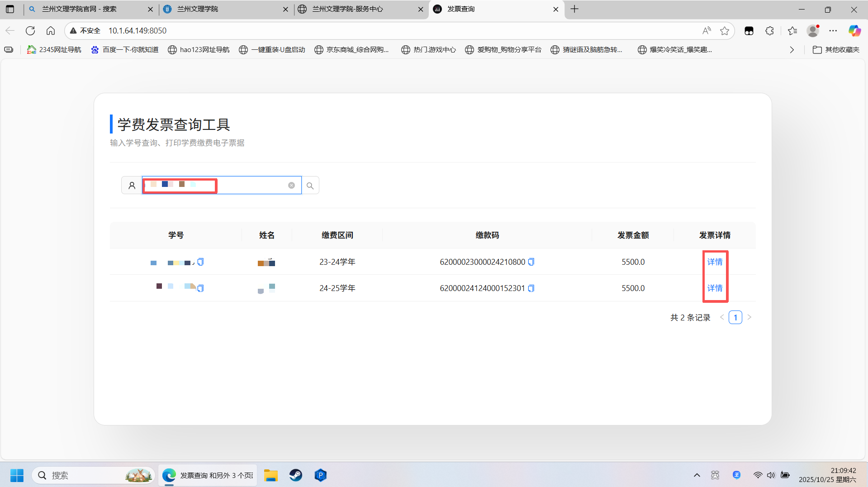The width and height of the screenshot is (868, 487).
Task: Copy student ID in 23-24学年 row
Action: click(201, 262)
